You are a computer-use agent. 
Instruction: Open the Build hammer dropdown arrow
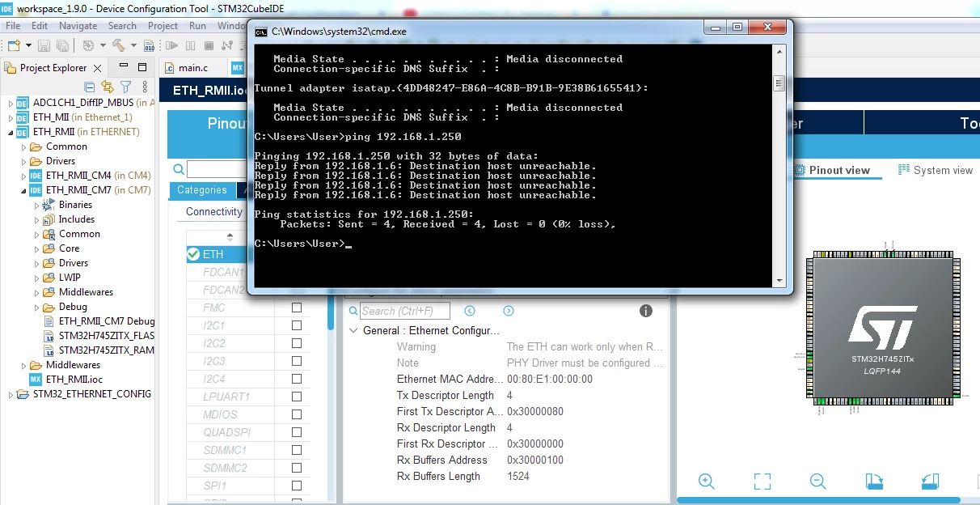pos(134,45)
